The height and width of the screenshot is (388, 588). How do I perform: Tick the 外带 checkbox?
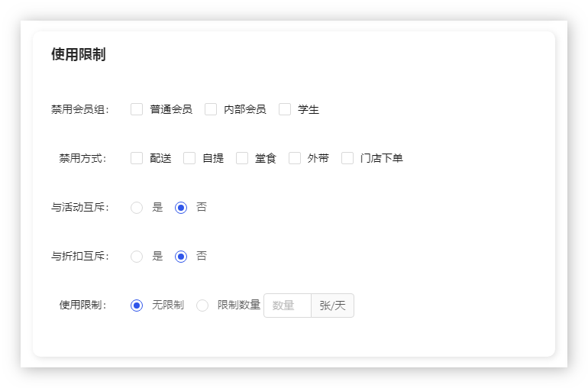(295, 158)
